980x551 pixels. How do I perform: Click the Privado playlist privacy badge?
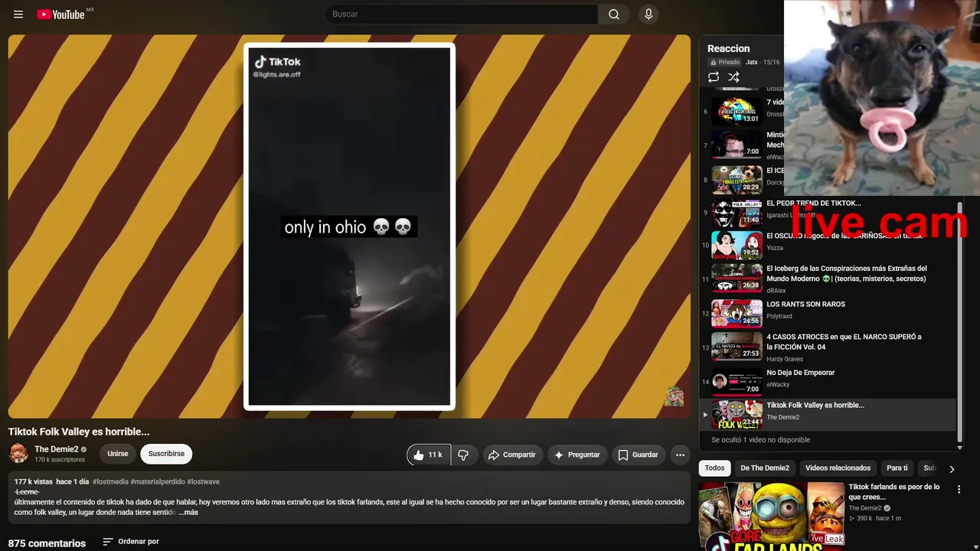point(725,62)
